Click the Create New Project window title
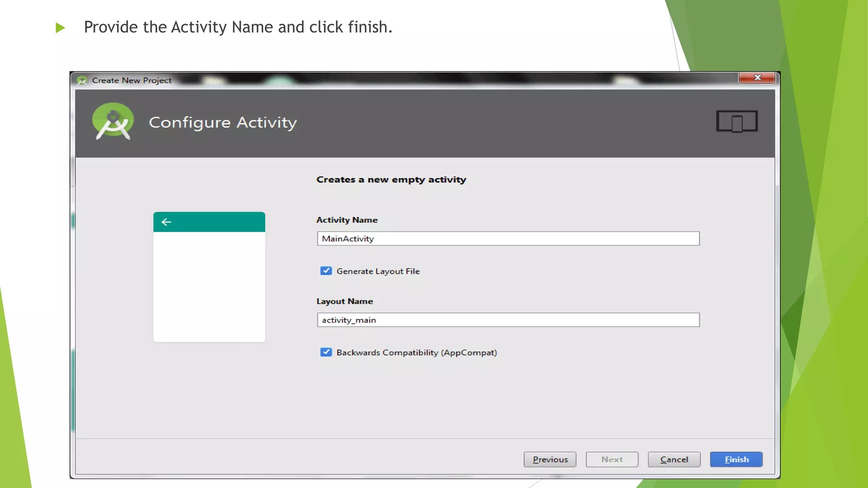Image resolution: width=868 pixels, height=488 pixels. (x=132, y=80)
